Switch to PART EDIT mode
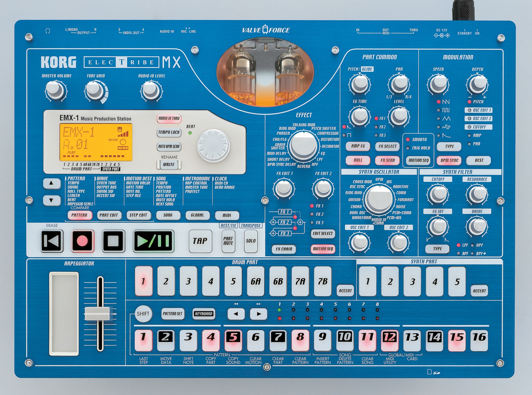Image resolution: width=532 pixels, height=395 pixels. click(x=109, y=215)
